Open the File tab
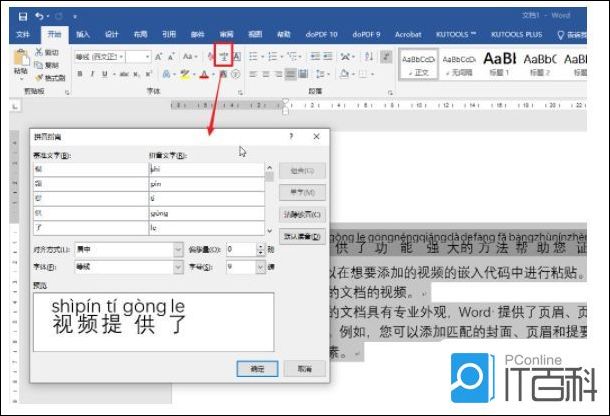Screen dimensions: 610x416 23,35
